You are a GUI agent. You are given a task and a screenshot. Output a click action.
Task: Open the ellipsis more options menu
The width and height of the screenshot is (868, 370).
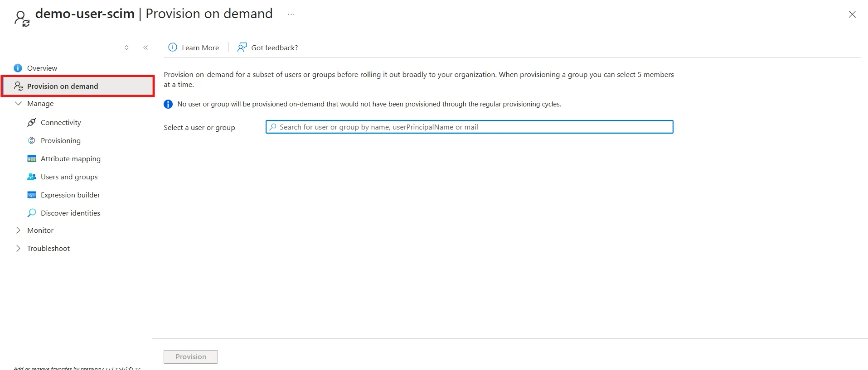click(291, 14)
